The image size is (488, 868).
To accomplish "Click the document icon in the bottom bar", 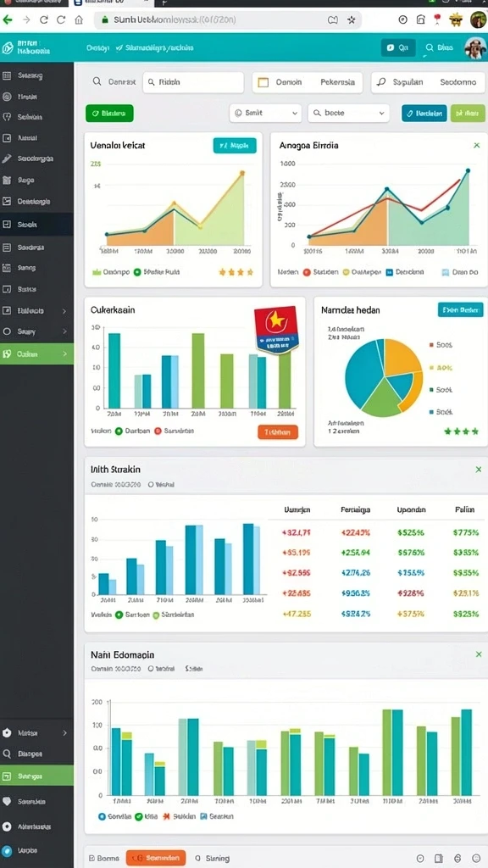I will tap(440, 858).
